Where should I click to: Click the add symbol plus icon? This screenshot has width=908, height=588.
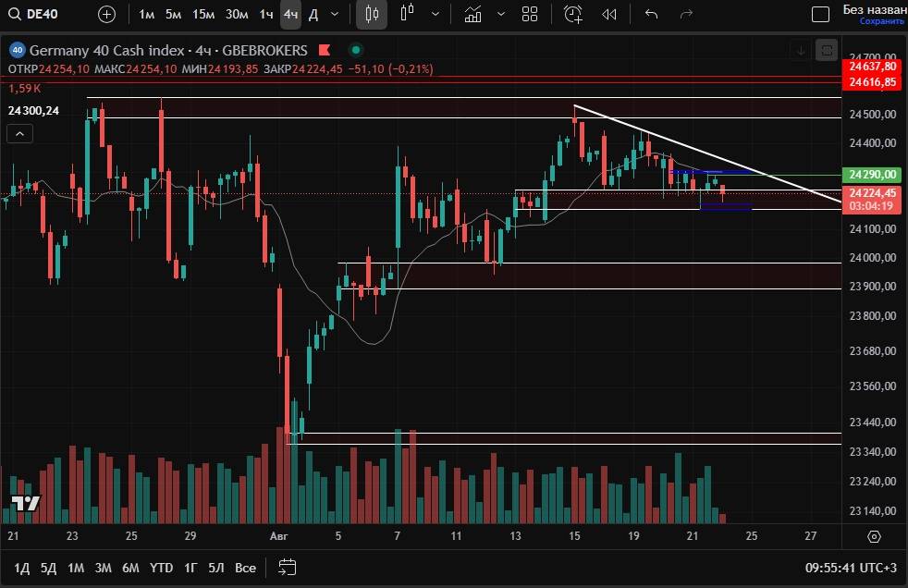coord(107,14)
